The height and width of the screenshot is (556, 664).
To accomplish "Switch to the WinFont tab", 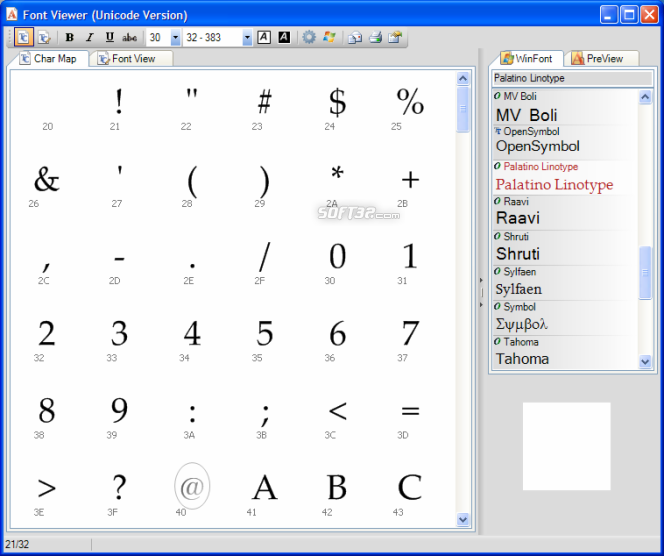I will 527,58.
